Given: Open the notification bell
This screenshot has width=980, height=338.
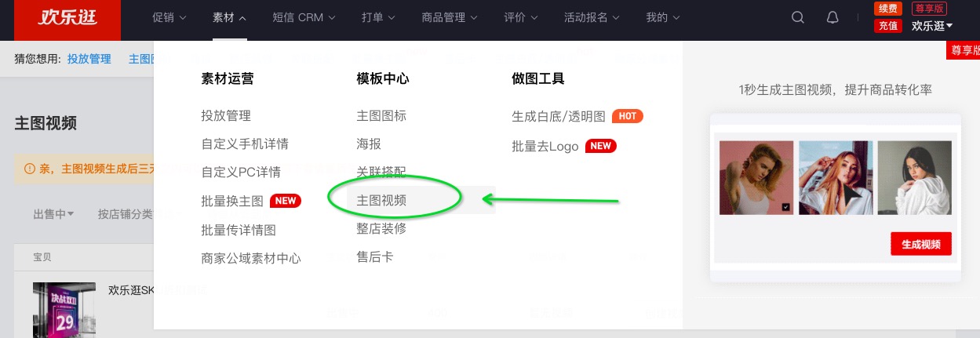Looking at the screenshot, I should tap(832, 17).
